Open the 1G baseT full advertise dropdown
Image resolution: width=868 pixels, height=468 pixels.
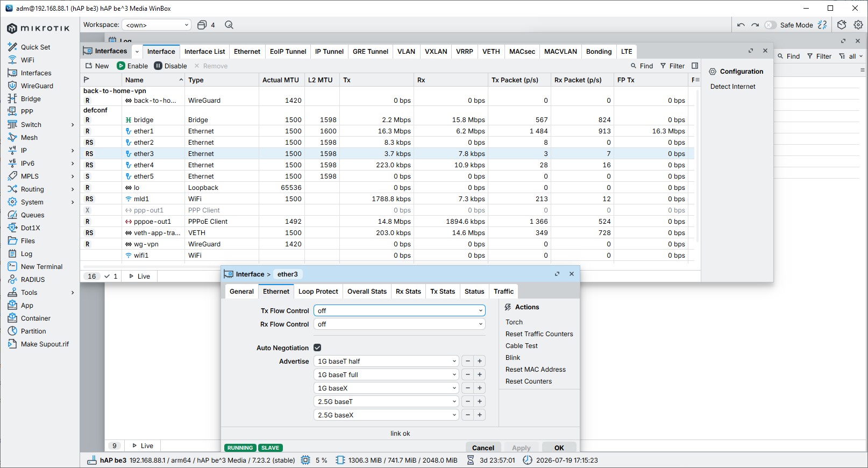pyautogui.click(x=386, y=374)
